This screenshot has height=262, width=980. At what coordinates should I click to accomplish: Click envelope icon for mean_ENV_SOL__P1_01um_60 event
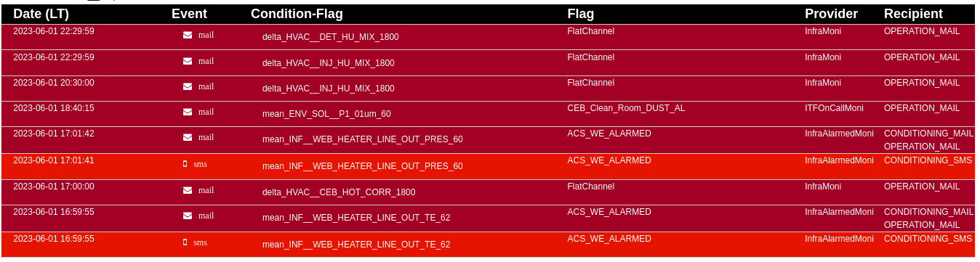(188, 112)
